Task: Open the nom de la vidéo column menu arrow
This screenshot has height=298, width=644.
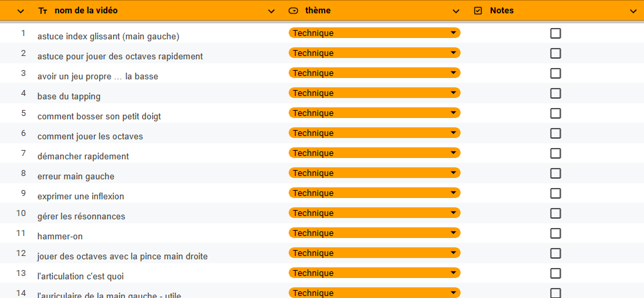Action: 271,11
